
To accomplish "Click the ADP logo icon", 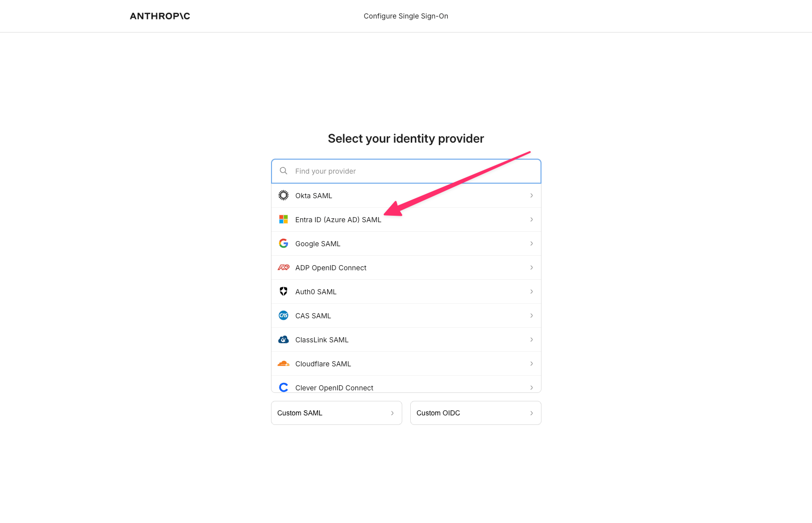I will 284,267.
